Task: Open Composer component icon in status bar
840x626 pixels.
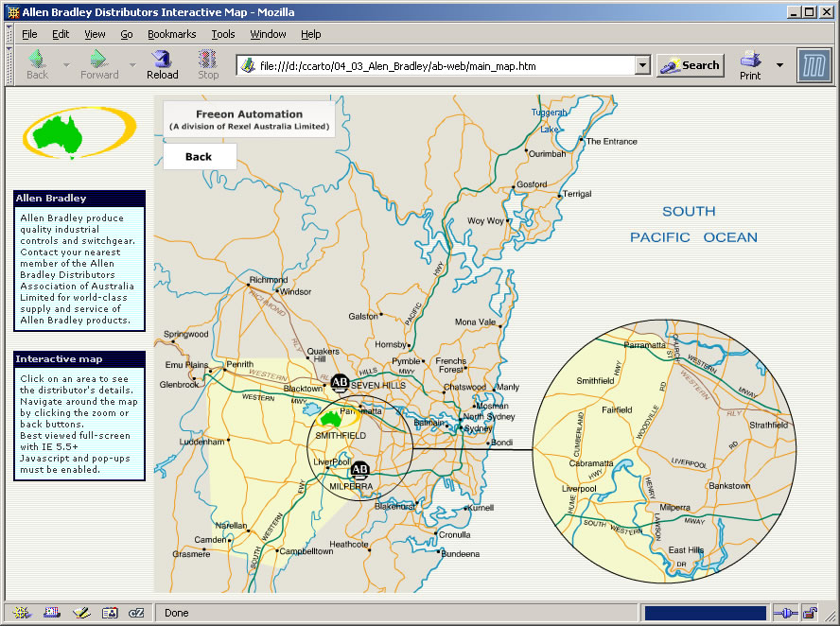Action: point(81,613)
